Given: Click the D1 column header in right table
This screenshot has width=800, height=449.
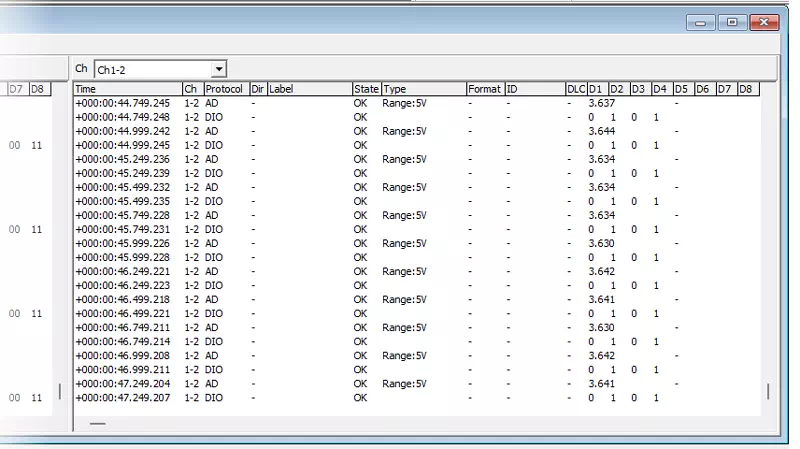Looking at the screenshot, I should click(596, 89).
